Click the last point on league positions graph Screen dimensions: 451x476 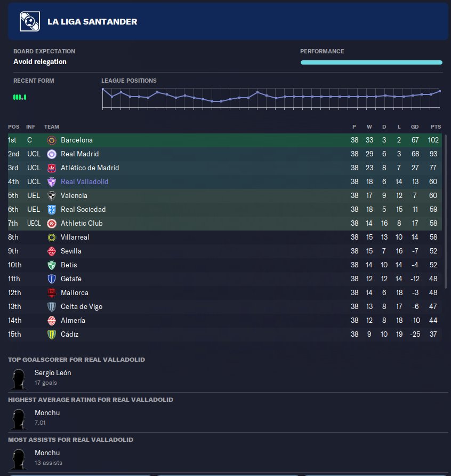[440, 91]
